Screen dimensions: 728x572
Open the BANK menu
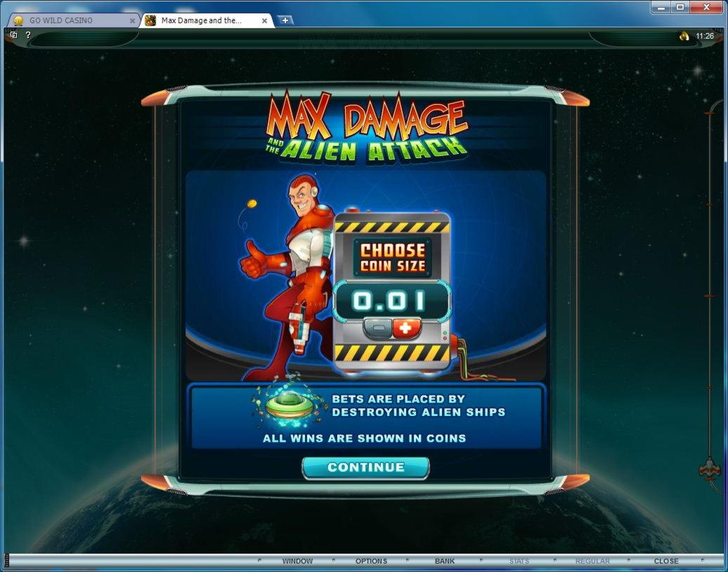tap(445, 561)
